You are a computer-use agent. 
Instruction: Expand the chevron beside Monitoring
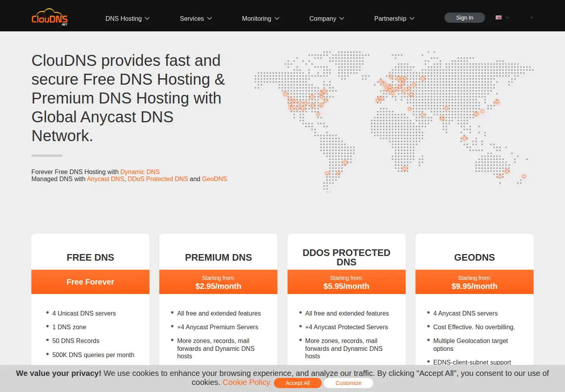click(x=277, y=18)
